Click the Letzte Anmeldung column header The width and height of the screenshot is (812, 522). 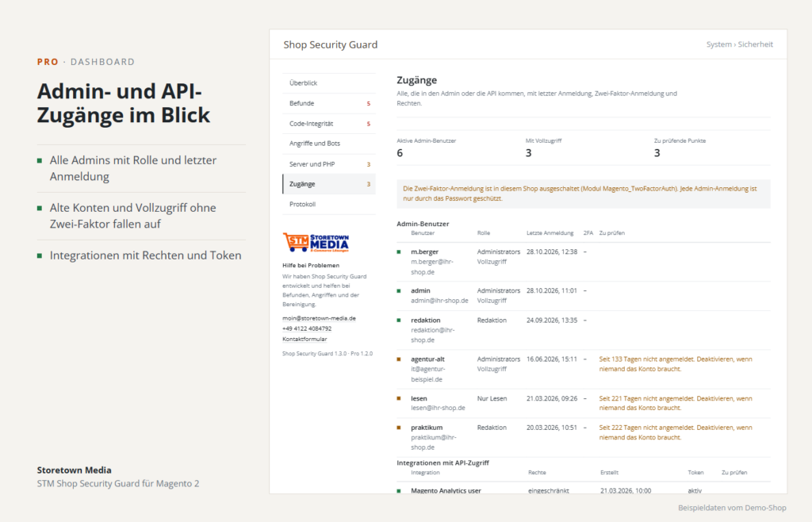point(550,233)
